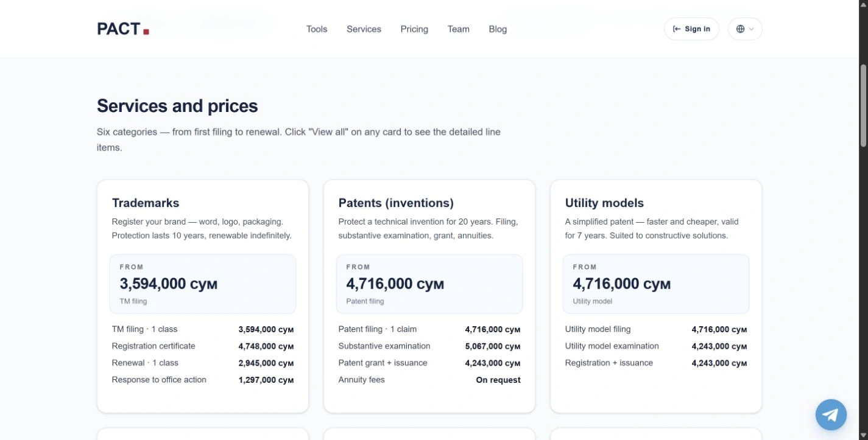
Task: Open Telegram chat floating button
Action: point(831,414)
